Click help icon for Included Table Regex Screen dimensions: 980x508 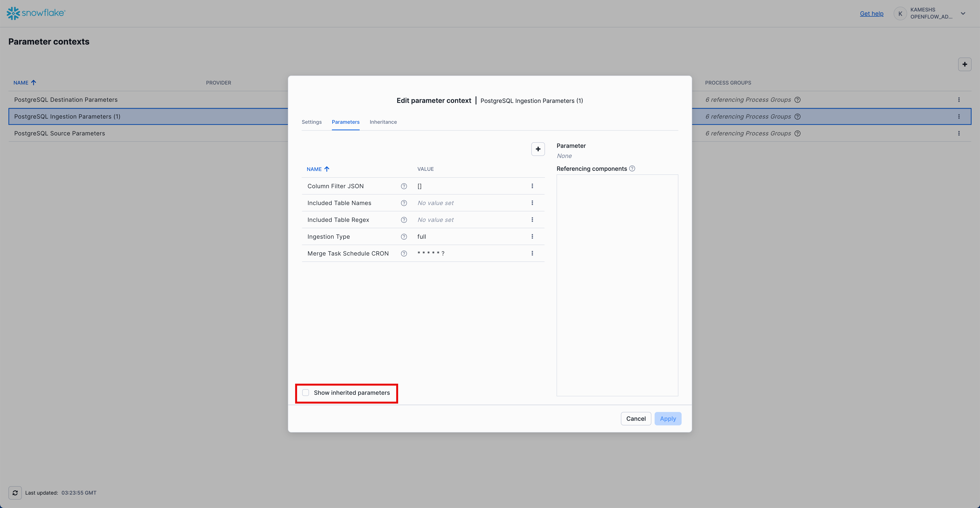[x=404, y=220]
